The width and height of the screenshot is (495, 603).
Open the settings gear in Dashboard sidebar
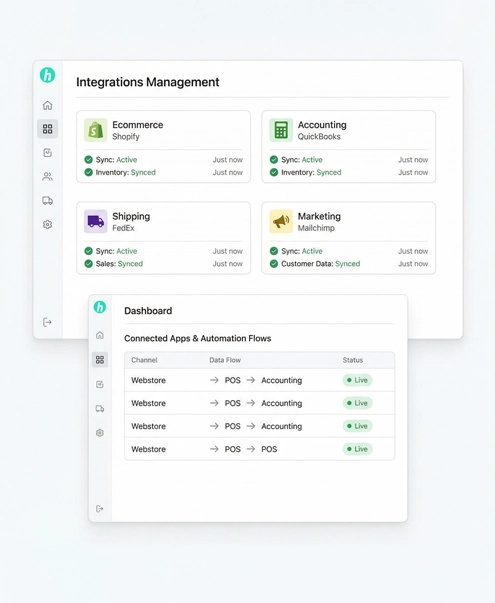click(x=100, y=433)
